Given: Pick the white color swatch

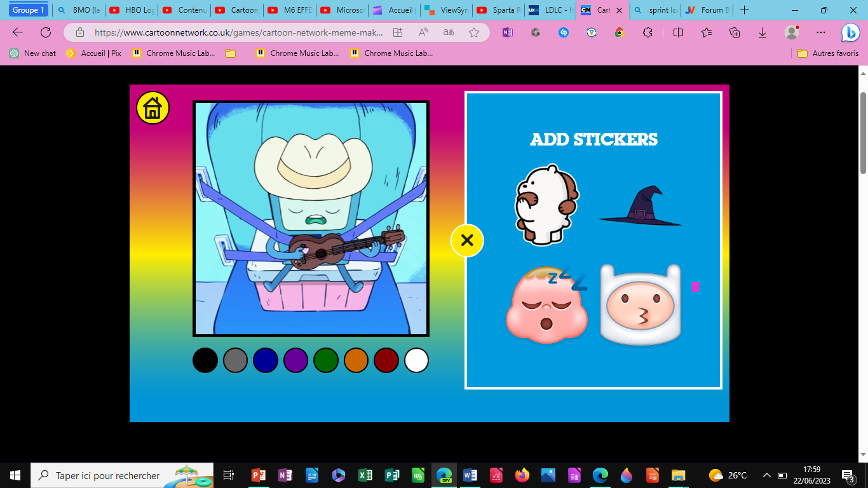Looking at the screenshot, I should pos(416,360).
